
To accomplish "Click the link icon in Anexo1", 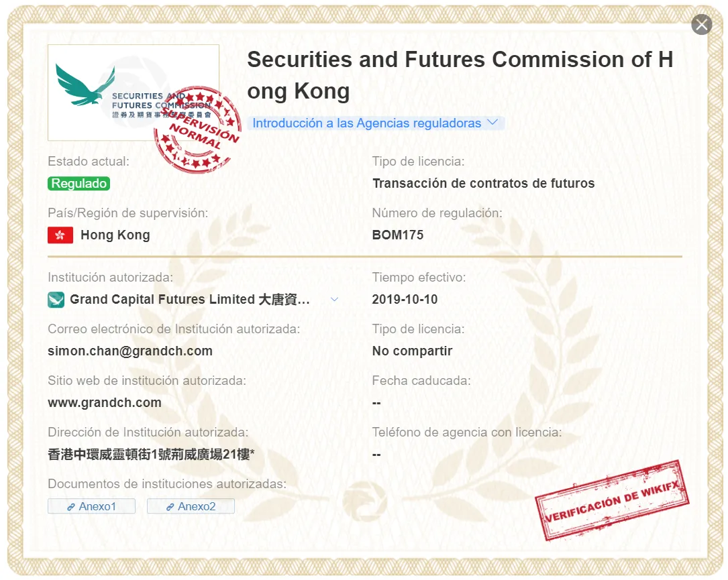I will point(71,507).
